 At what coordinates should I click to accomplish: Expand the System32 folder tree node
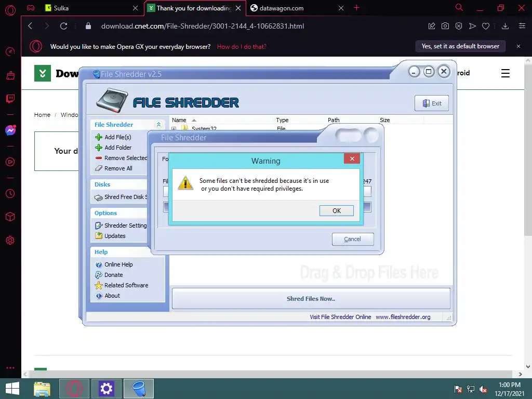(x=174, y=129)
